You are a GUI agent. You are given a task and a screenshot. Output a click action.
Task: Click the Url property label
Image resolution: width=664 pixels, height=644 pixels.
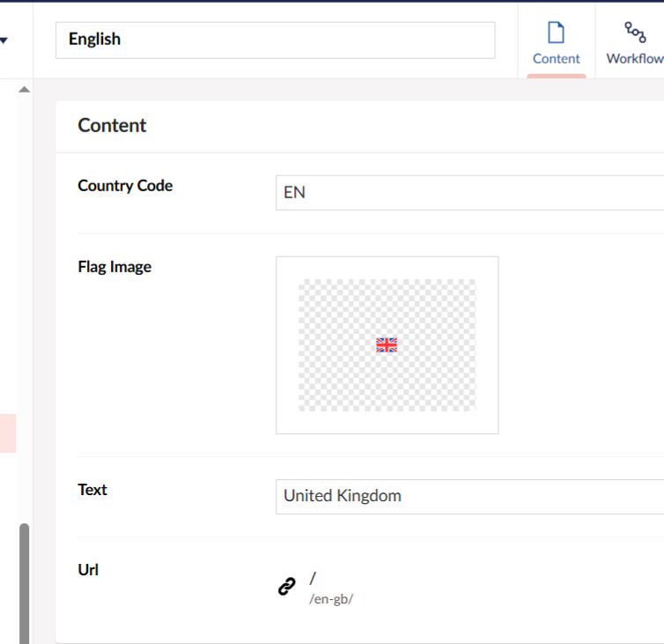tap(88, 570)
